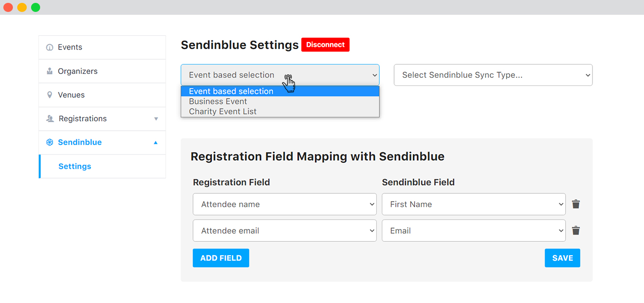The image size is (644, 303).
Task: Click the Registration Field Mapping with Sendinblue heading
Action: [x=318, y=157]
